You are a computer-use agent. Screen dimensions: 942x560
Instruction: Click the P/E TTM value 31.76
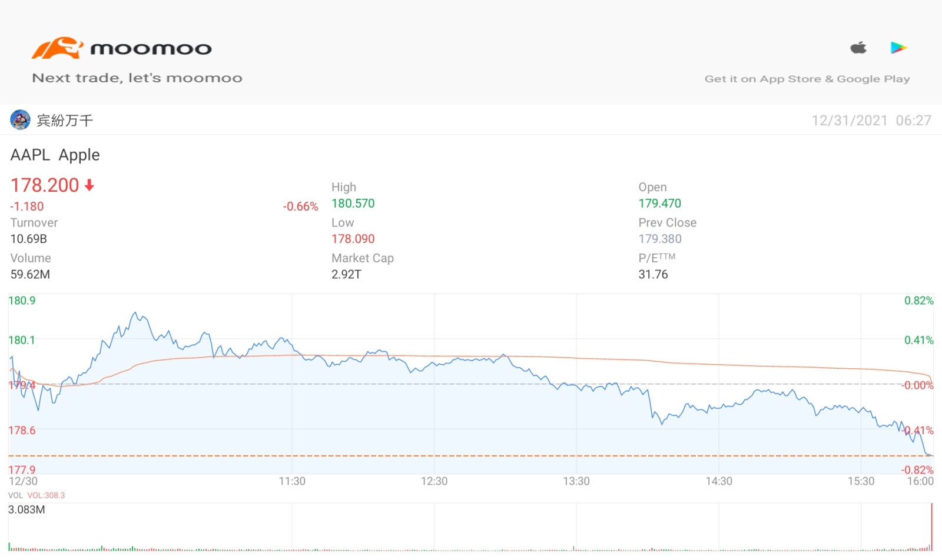[653, 274]
